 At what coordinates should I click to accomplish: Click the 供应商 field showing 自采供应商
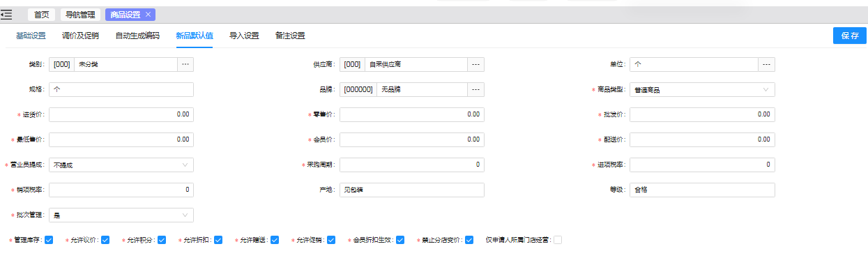pos(416,64)
